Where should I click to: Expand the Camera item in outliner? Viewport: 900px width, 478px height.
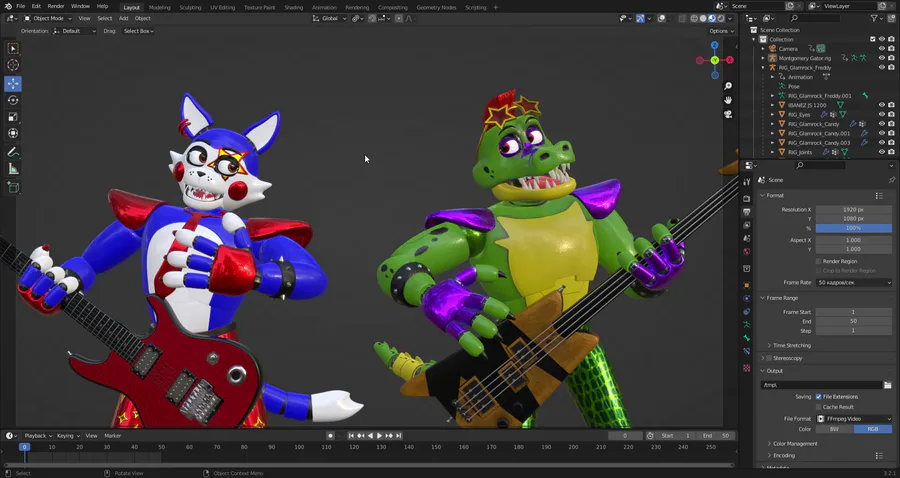(x=763, y=49)
